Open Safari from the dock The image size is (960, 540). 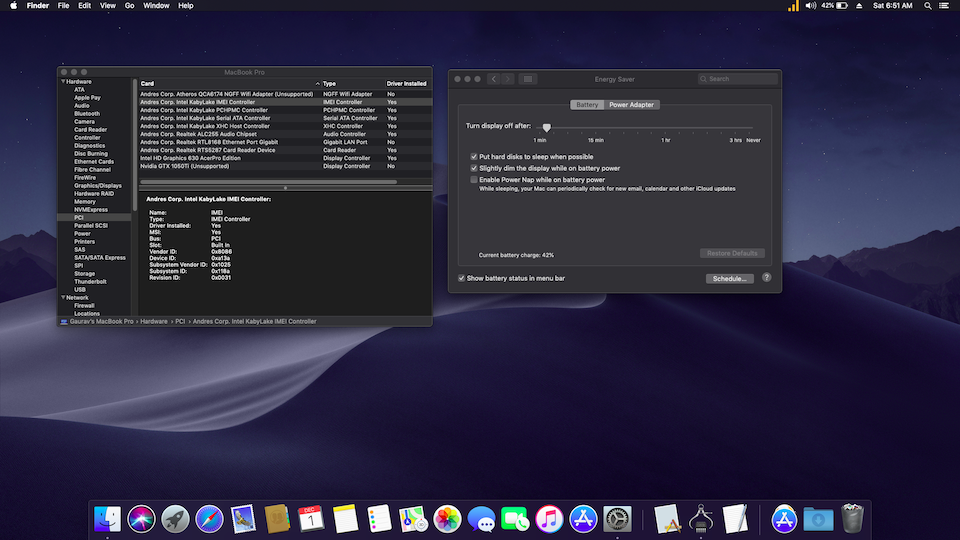[209, 519]
